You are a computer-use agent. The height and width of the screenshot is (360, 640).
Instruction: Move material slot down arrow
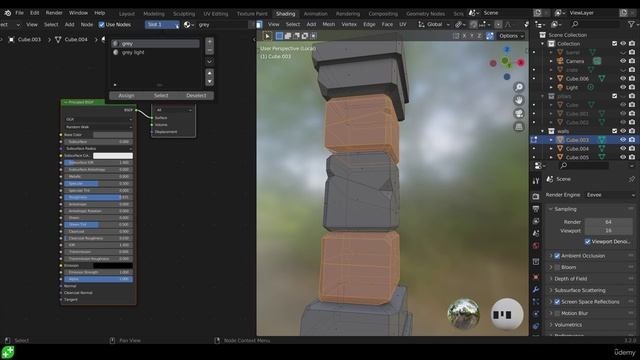pos(209,81)
